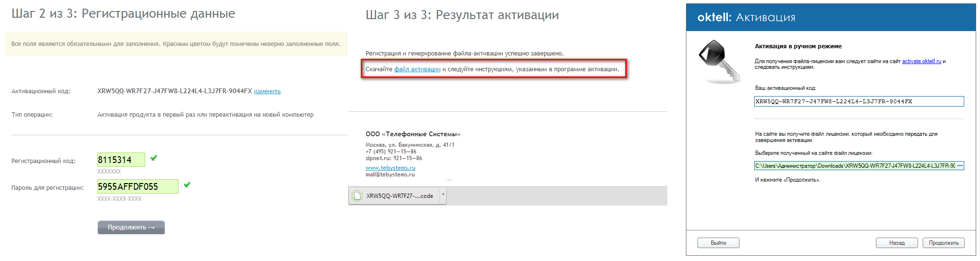Click the black key icon in activation dialog
The image size is (980, 261).
point(719,61)
